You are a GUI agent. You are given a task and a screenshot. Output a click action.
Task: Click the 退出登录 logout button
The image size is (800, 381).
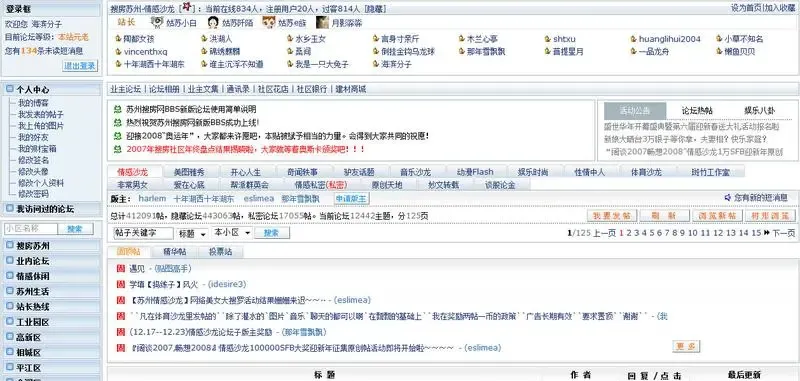coord(80,66)
